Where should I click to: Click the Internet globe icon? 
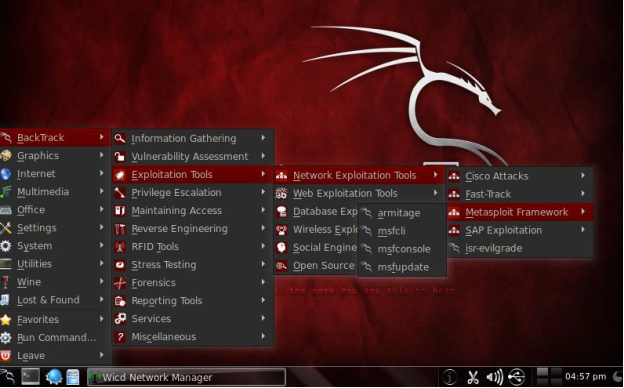click(x=6, y=174)
